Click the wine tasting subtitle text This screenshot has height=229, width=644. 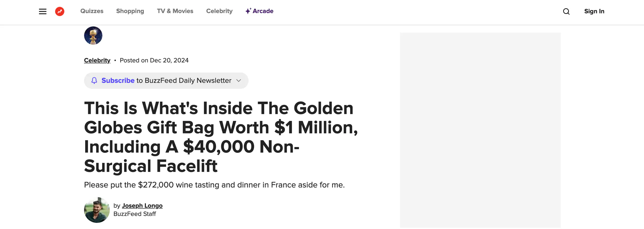click(214, 185)
